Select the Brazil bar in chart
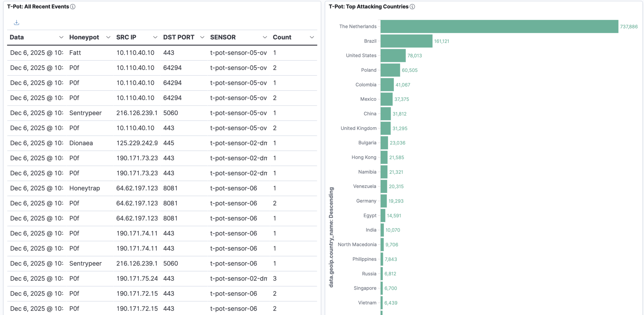 coord(406,41)
